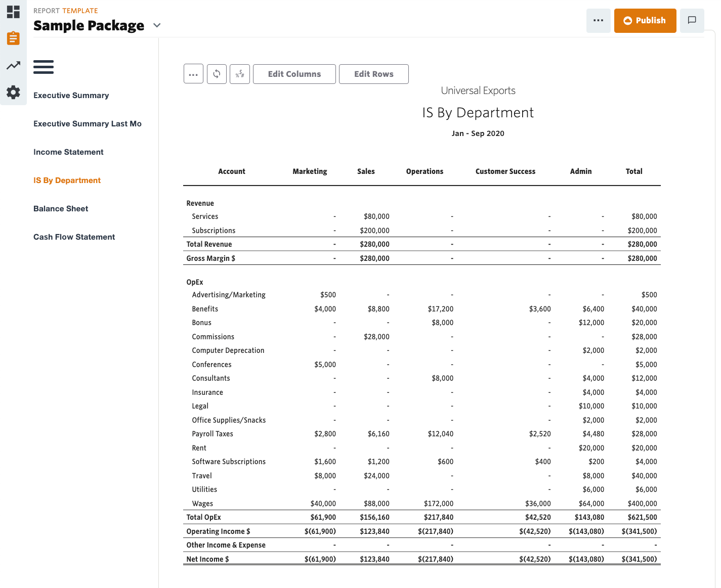Viewport: 721px width, 588px height.
Task: Open the report options ellipsis above the table
Action: pyautogui.click(x=193, y=74)
